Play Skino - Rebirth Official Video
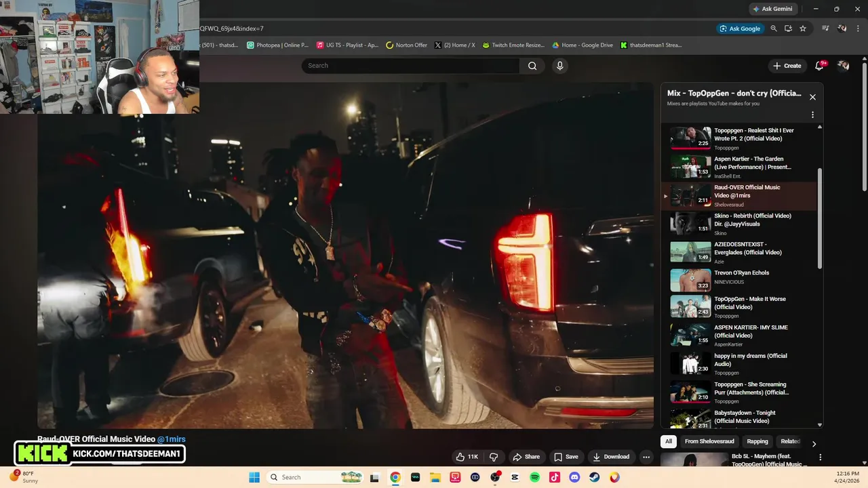The height and width of the screenshot is (488, 868). point(739,224)
